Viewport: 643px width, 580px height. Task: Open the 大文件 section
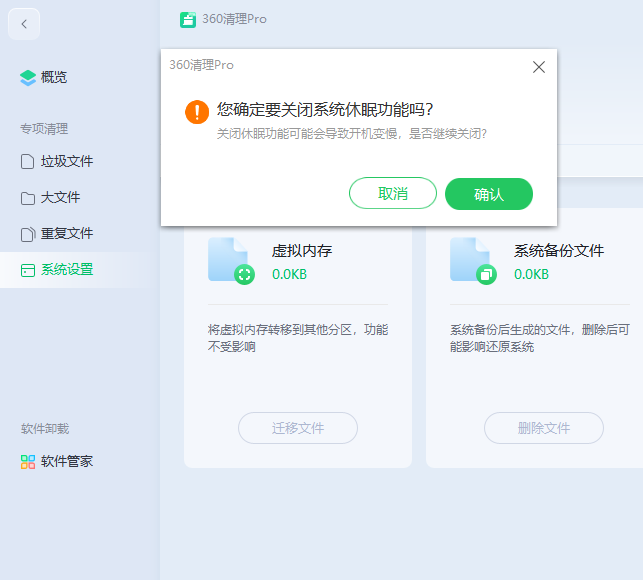50,198
